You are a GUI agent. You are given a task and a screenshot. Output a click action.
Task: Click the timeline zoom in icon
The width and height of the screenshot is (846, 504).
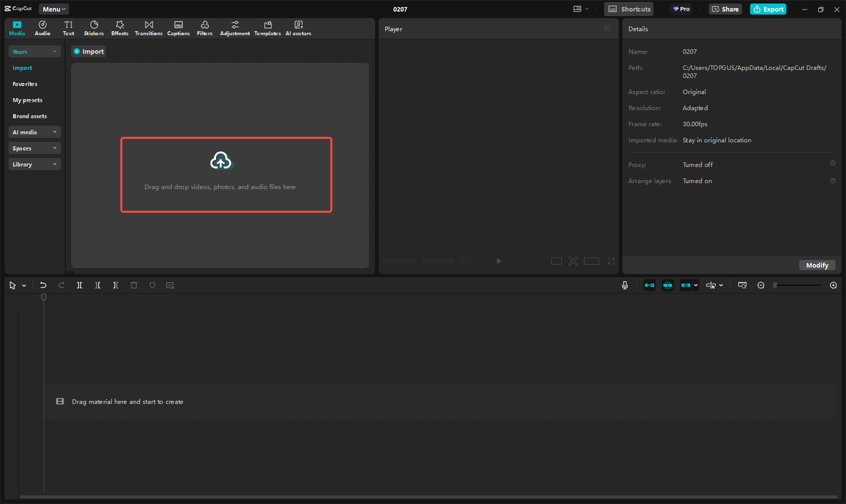click(833, 285)
